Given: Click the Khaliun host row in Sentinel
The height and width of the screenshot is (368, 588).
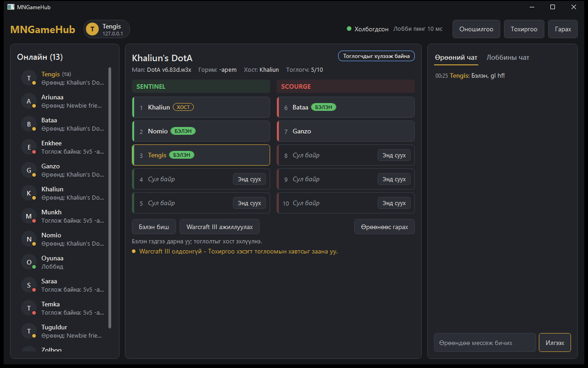Looking at the screenshot, I should 201,107.
